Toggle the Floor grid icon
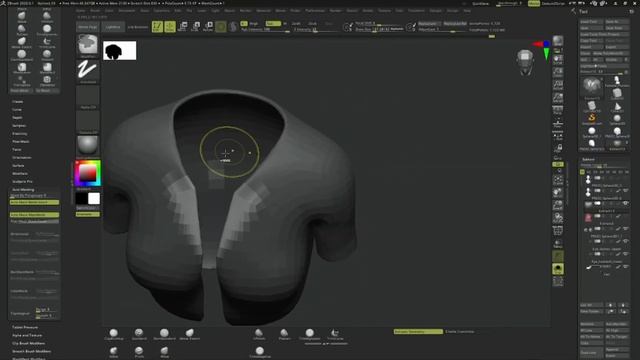This screenshot has width=640, height=360. pos(558,123)
